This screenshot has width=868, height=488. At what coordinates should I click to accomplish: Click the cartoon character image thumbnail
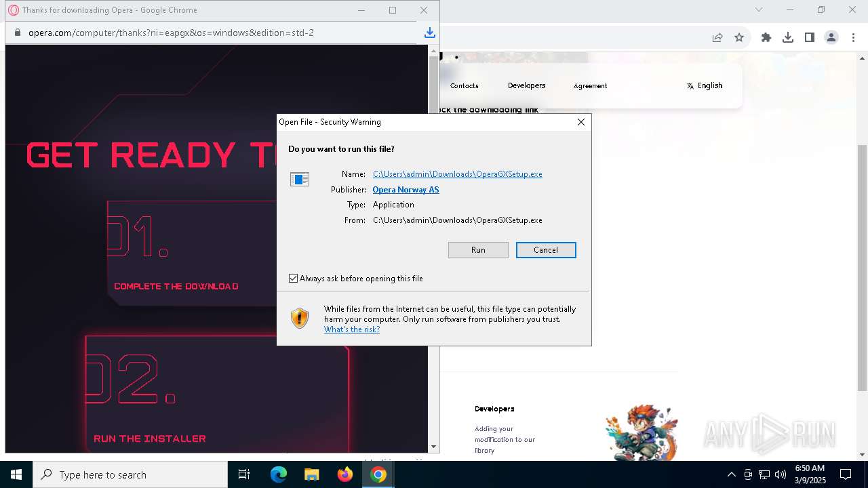642,432
